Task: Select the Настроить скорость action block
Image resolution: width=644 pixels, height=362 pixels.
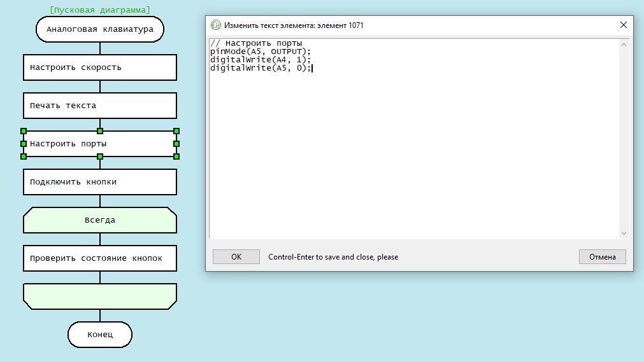Action: click(100, 67)
